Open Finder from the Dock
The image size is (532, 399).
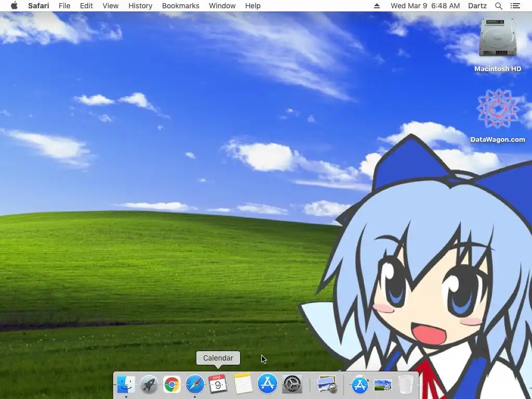tap(126, 384)
